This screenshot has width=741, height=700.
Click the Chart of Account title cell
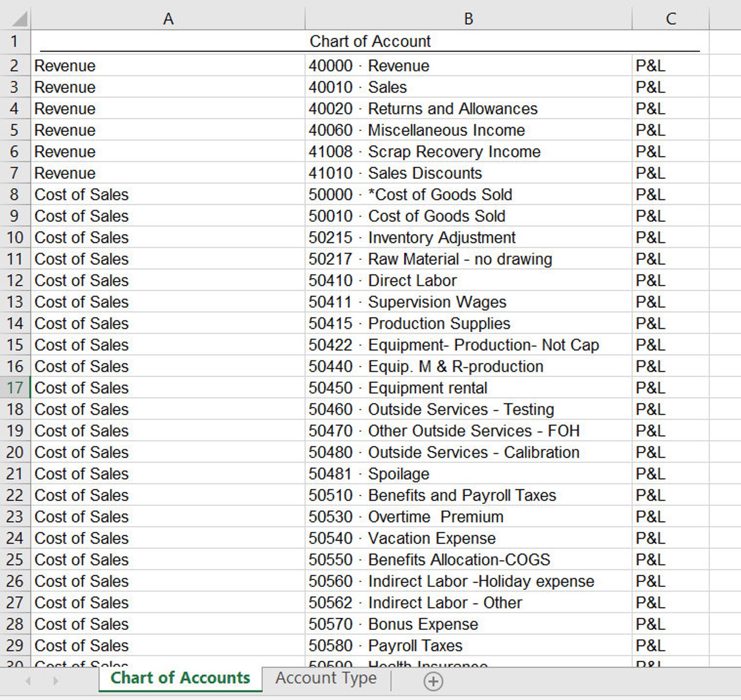point(370,42)
